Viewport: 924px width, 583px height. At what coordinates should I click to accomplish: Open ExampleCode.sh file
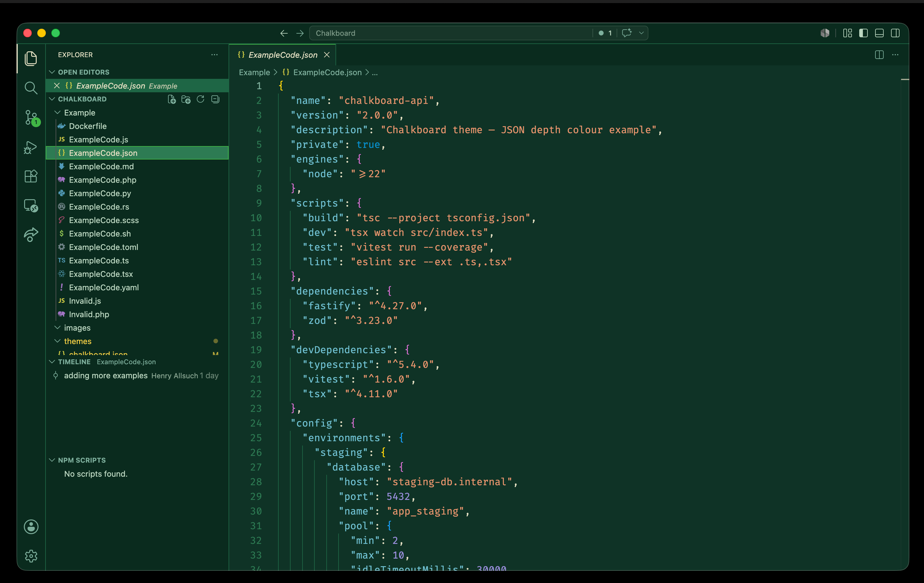tap(137, 233)
